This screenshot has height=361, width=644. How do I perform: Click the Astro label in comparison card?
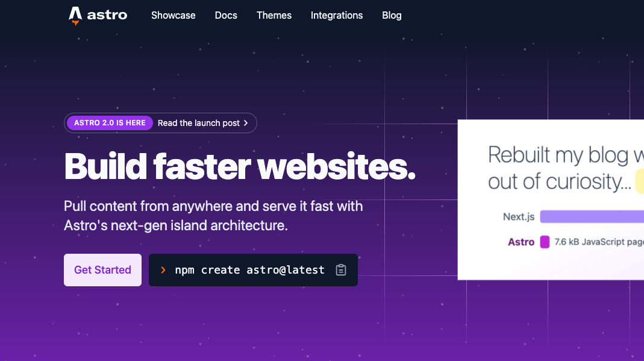(x=521, y=242)
